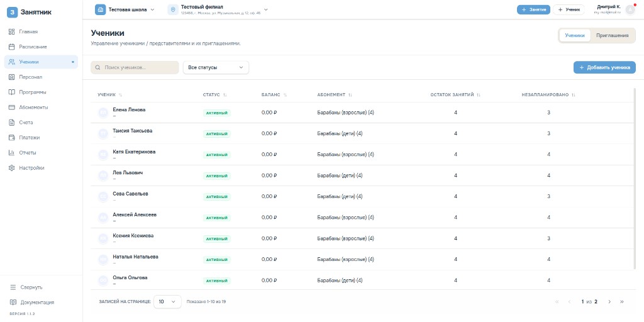
Task: Open student Алексей Алексеев
Action: pos(135,215)
